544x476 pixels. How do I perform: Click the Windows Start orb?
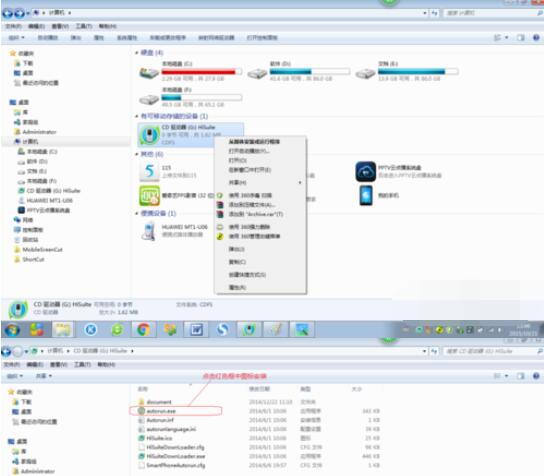click(x=11, y=330)
